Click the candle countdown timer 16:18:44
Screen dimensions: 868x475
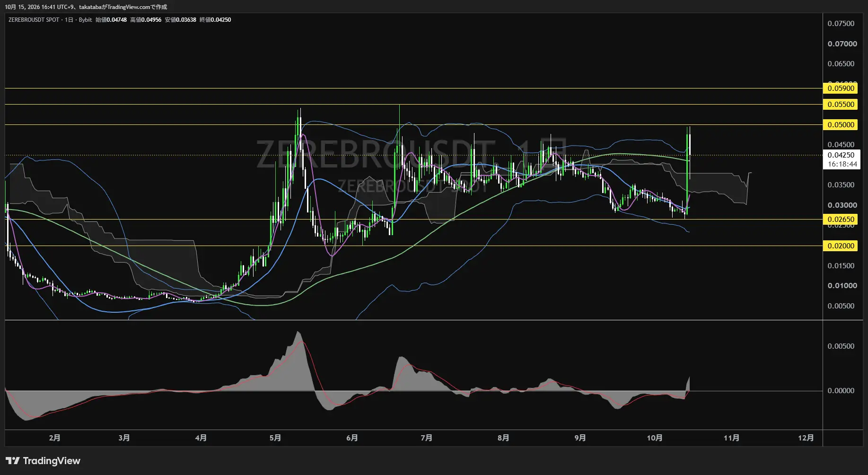click(842, 165)
